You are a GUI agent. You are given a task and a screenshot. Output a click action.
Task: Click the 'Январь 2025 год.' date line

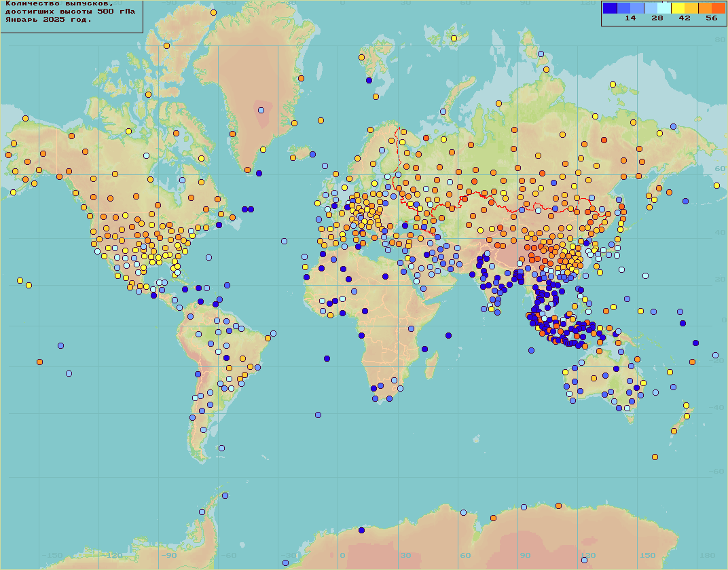[x=48, y=20]
